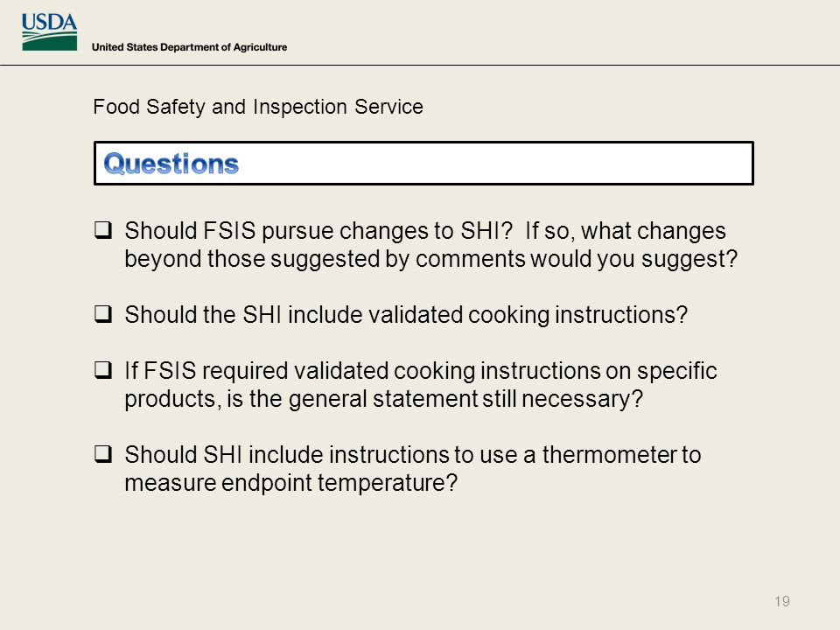840x630 pixels.
Task: Click inside the white Questions title box
Action: [423, 164]
